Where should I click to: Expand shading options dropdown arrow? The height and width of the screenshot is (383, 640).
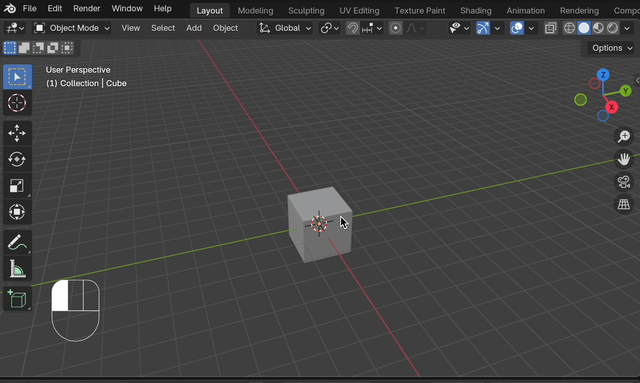pos(627,28)
